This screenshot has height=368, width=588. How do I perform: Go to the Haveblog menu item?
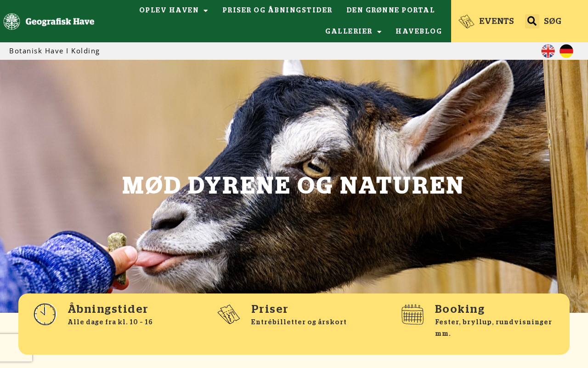tap(419, 31)
